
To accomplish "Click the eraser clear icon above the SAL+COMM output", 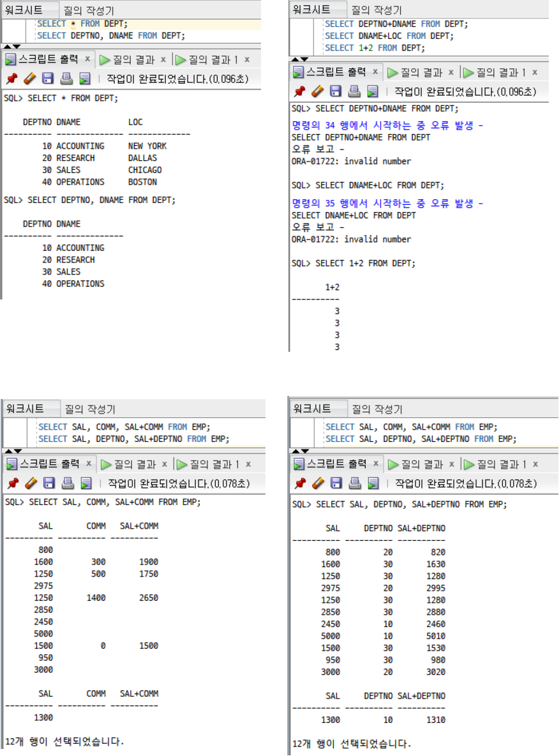I will coord(31,483).
